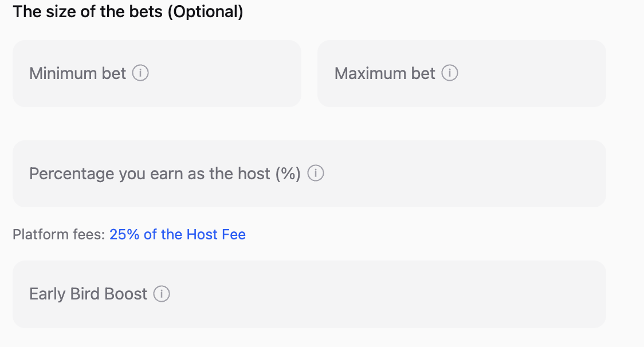644x347 pixels.
Task: Click the "Early Bird Boost" placeholder text
Action: click(x=88, y=294)
